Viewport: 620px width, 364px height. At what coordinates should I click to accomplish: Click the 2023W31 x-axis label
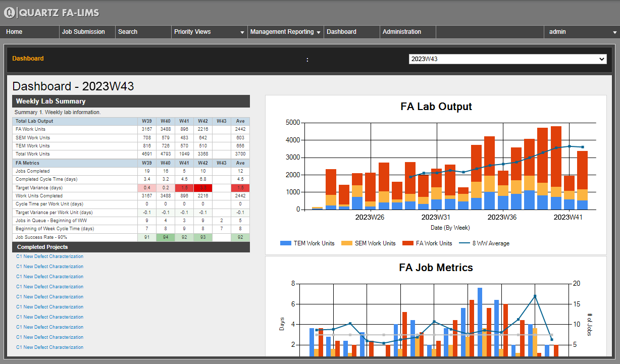[x=436, y=218]
